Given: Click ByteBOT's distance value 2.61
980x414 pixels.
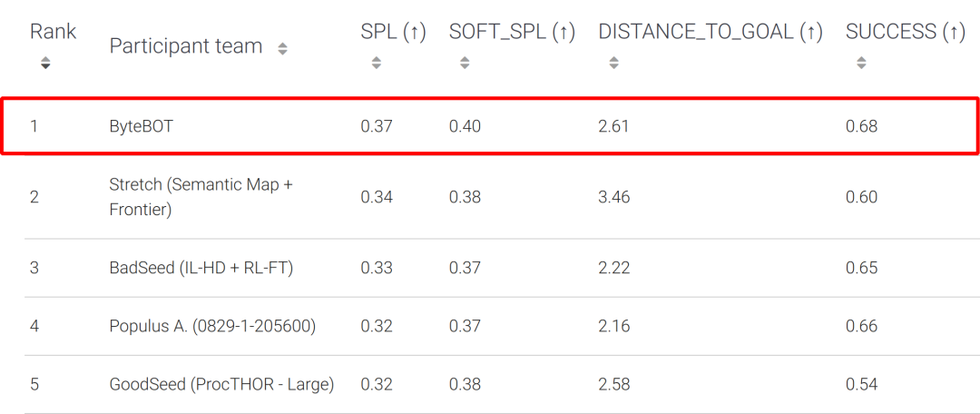Looking at the screenshot, I should pyautogui.click(x=614, y=126).
